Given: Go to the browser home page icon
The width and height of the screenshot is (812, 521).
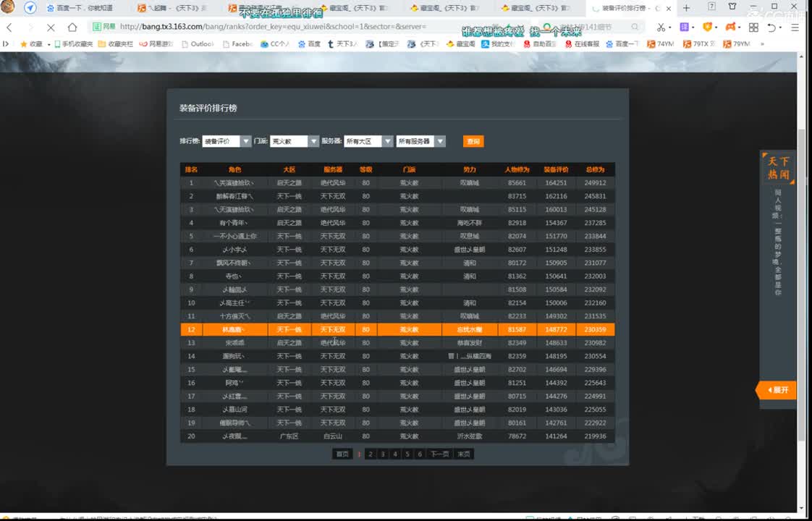Looking at the screenshot, I should [72, 27].
